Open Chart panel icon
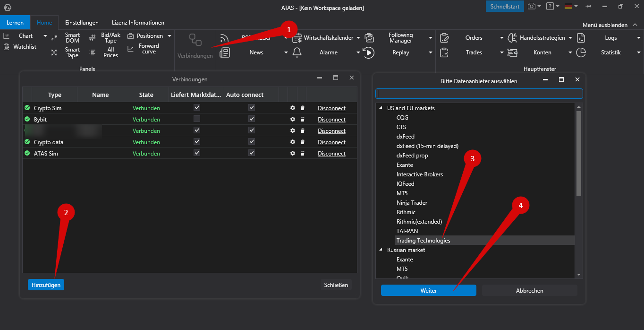Viewport: 644px width, 330px height. [6, 36]
